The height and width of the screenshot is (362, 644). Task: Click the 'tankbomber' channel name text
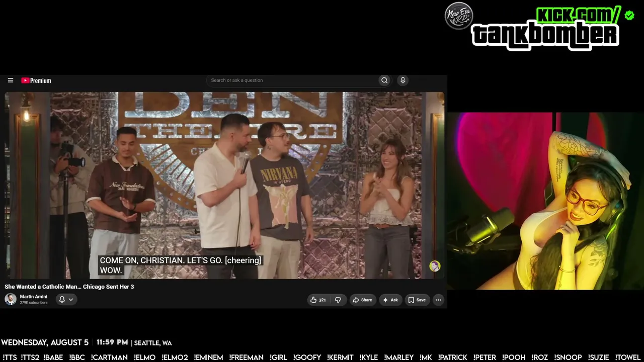545,35
